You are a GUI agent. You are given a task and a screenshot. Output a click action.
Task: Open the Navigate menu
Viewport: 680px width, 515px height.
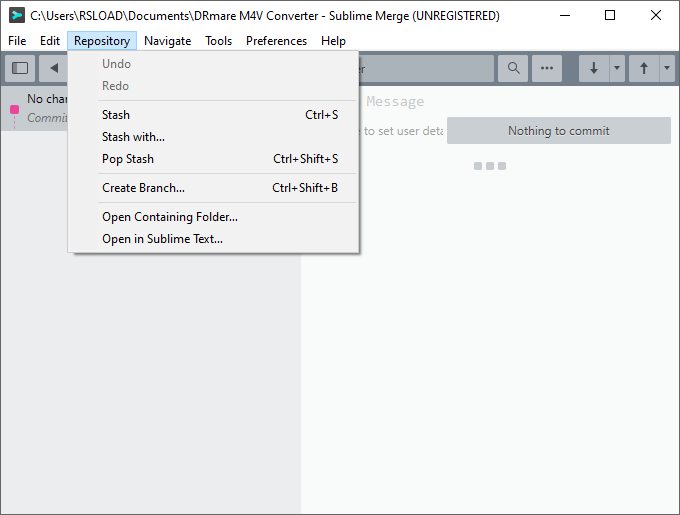167,41
